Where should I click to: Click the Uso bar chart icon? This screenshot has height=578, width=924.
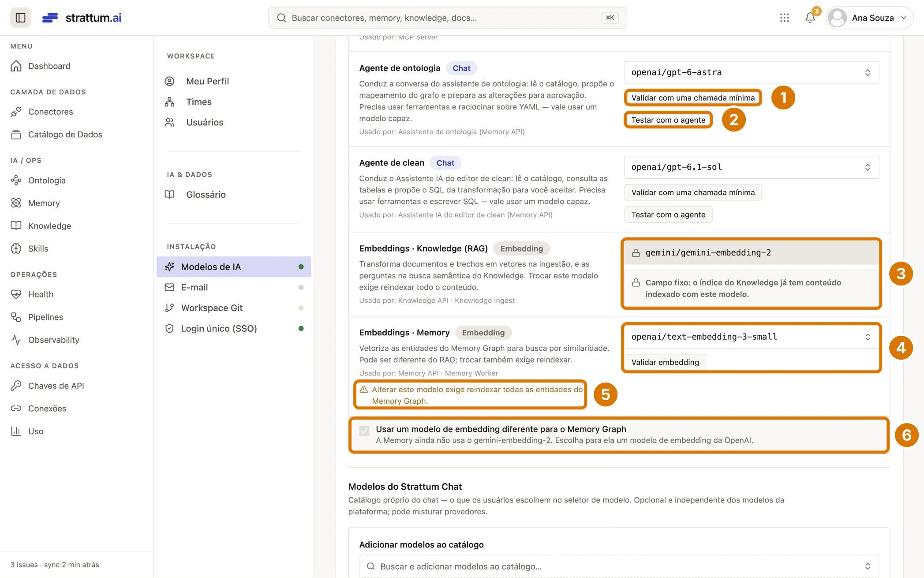coord(16,431)
